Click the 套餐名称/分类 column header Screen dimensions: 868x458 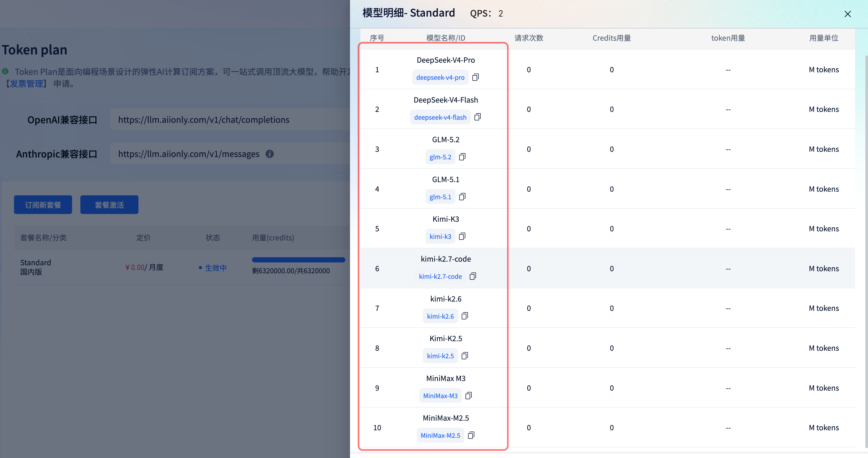[x=43, y=238]
